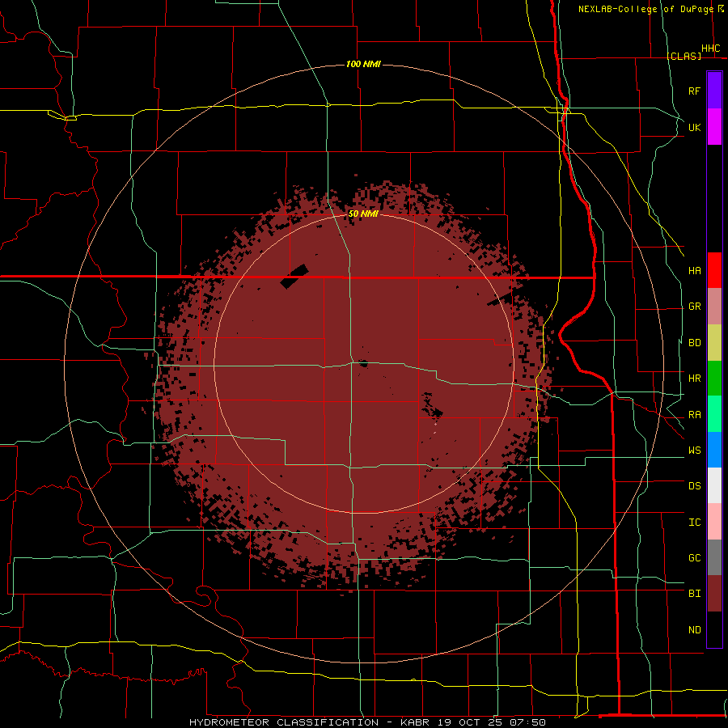
Task: Click the gray GC color swatch
Action: coord(714,557)
